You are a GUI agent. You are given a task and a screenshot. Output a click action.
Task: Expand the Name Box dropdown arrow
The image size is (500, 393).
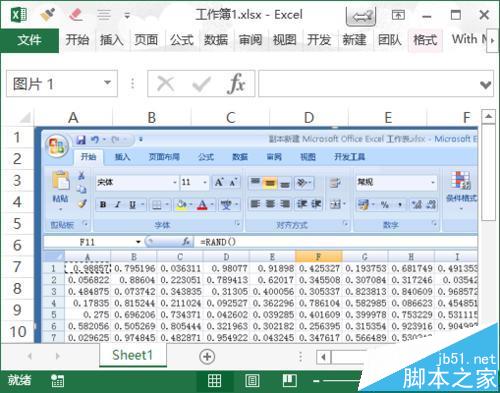tap(107, 82)
